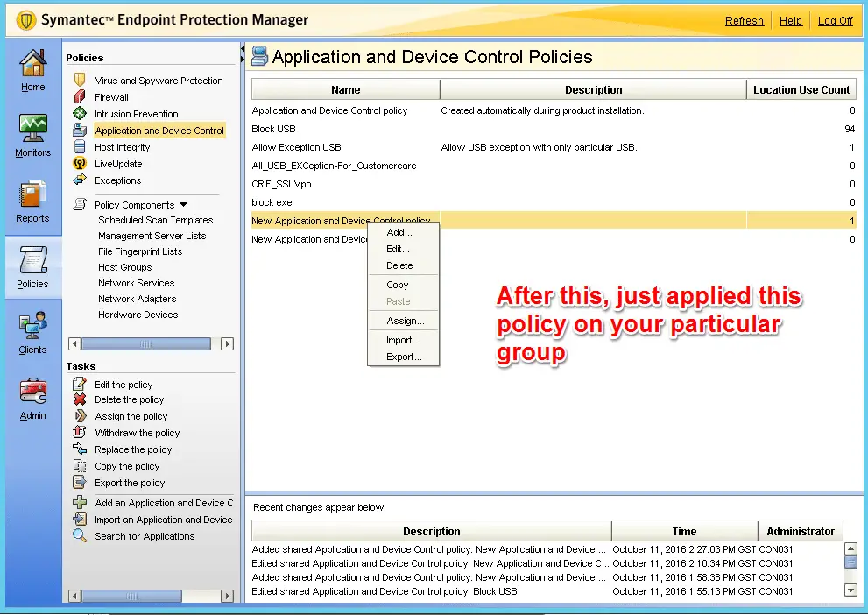Open the Admin toolbox icon

pos(32,392)
